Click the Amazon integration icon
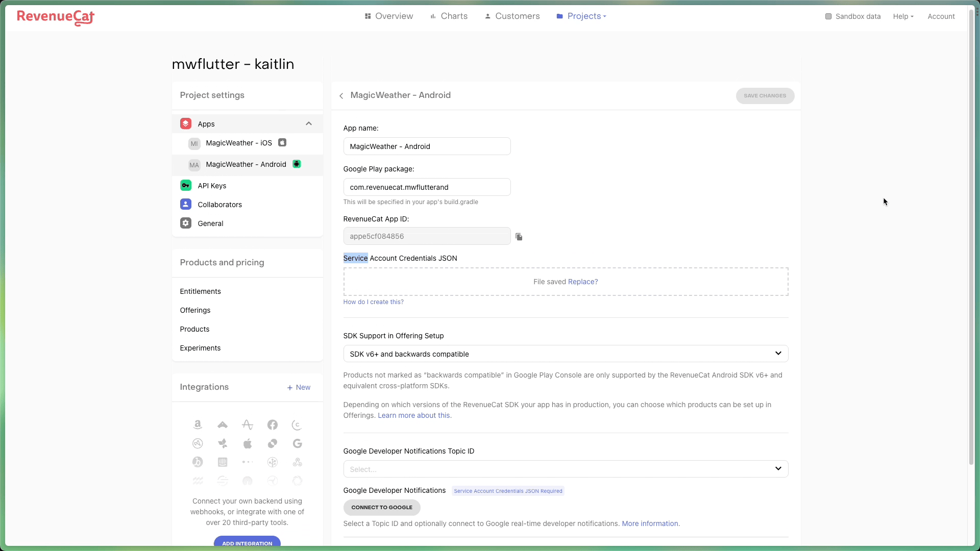Image resolution: width=980 pixels, height=551 pixels. pos(197,424)
